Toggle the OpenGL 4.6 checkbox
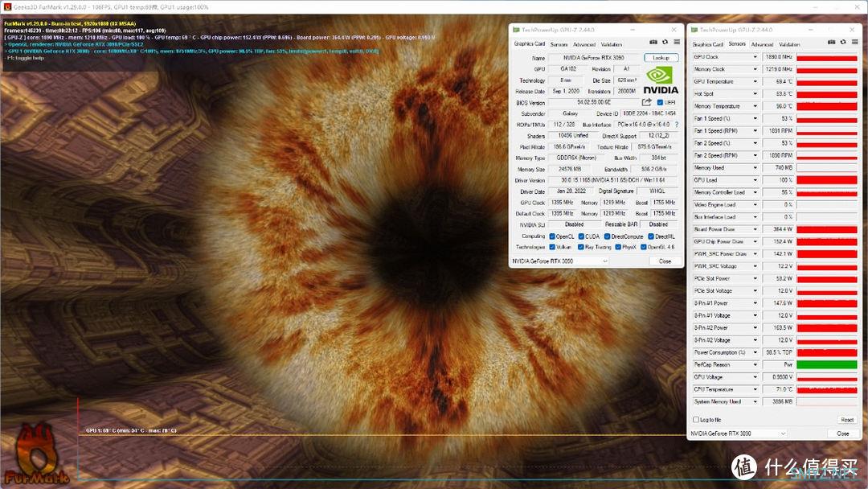This screenshot has width=868, height=489. (x=644, y=247)
